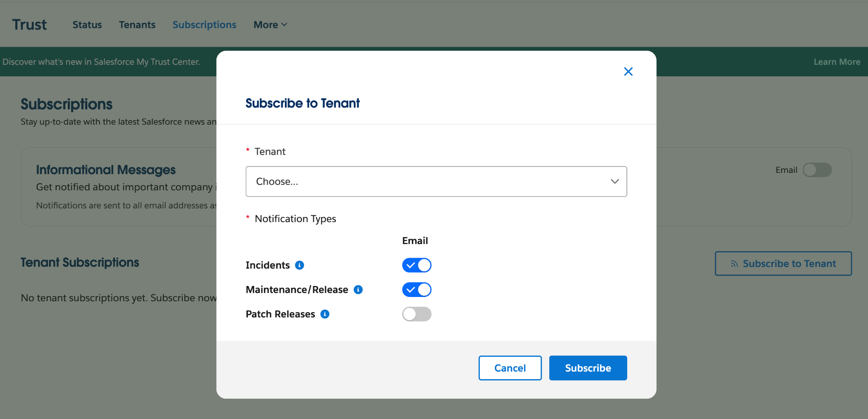
Task: Click the Cancel button
Action: (x=510, y=368)
